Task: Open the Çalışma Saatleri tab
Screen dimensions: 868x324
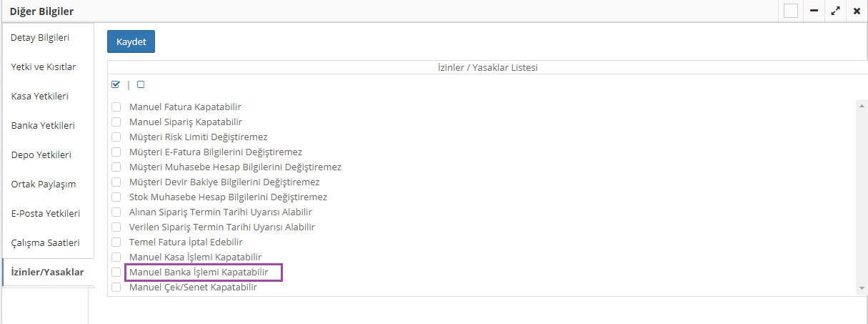Action: click(46, 242)
